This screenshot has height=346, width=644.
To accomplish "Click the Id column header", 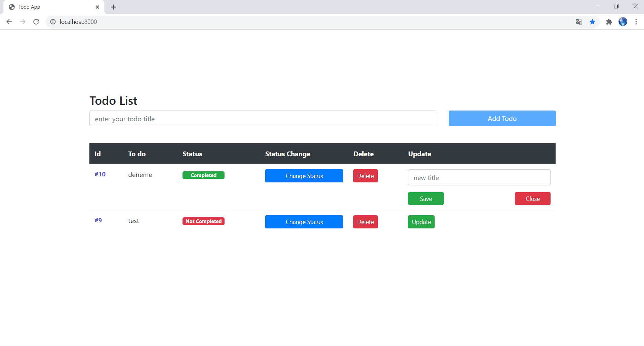I will 97,154.
